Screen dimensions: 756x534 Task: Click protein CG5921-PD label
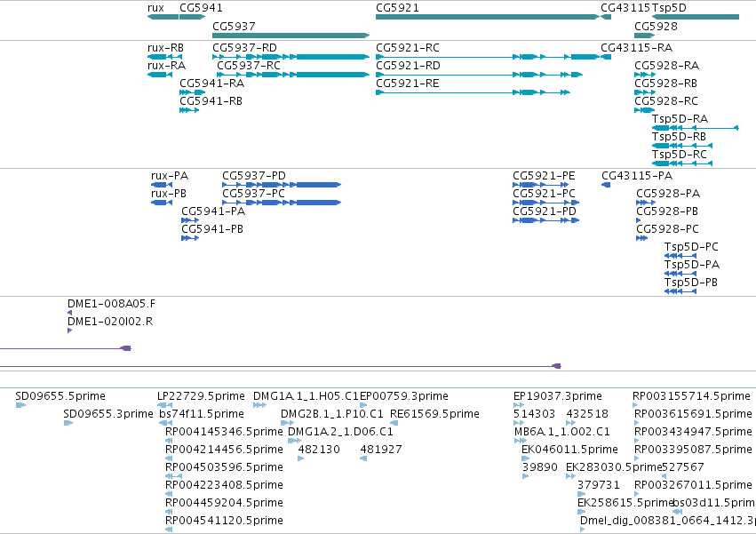[x=545, y=211]
